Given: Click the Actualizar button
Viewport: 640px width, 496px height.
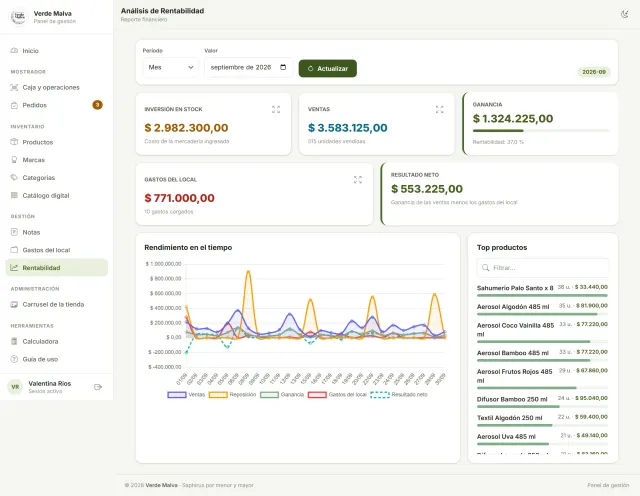Looking at the screenshot, I should point(328,69).
